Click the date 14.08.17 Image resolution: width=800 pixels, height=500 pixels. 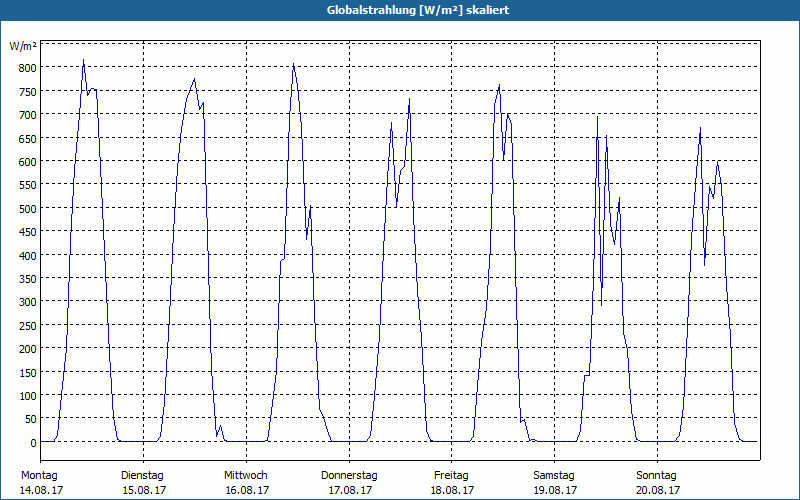click(x=41, y=490)
